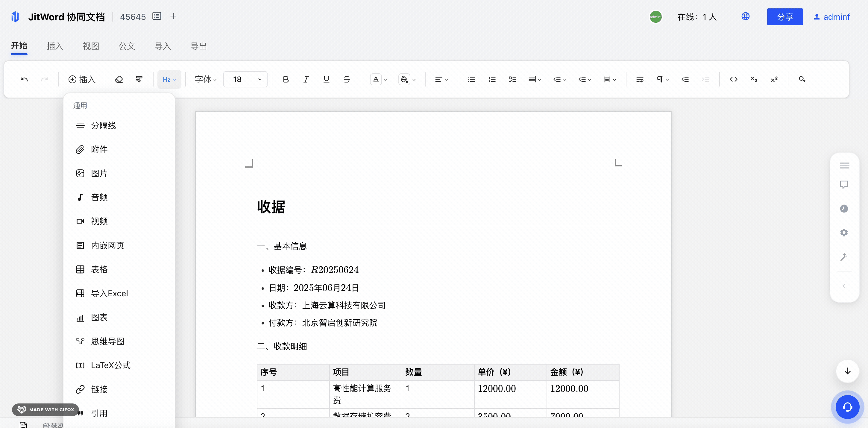
Task: Click the code block icon
Action: point(733,80)
